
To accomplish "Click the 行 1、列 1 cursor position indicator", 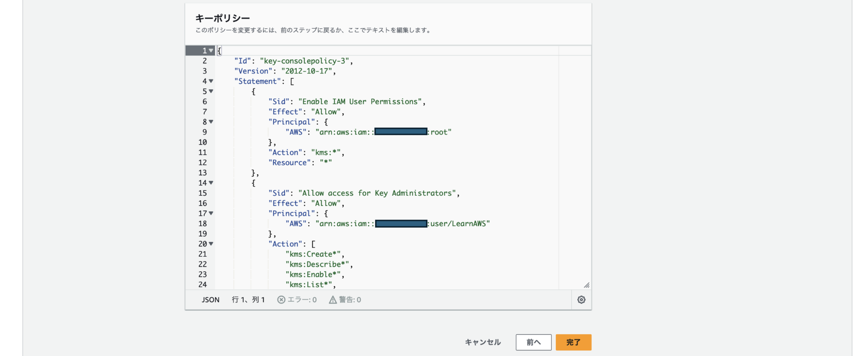I will coord(248,300).
